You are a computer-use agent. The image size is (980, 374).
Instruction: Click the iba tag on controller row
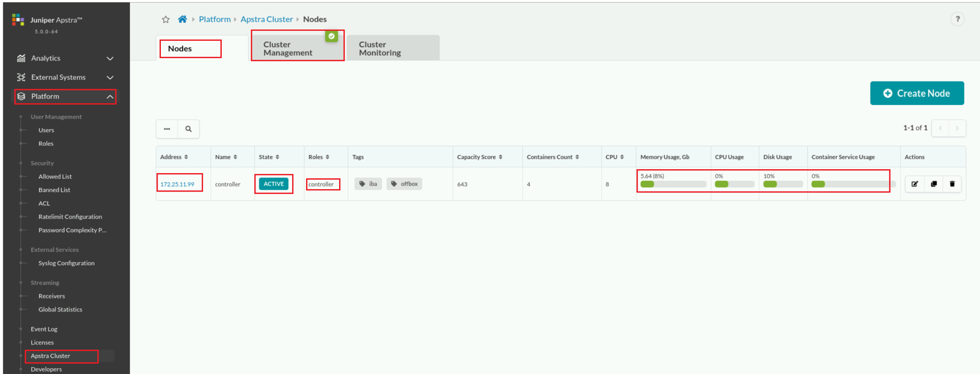368,184
